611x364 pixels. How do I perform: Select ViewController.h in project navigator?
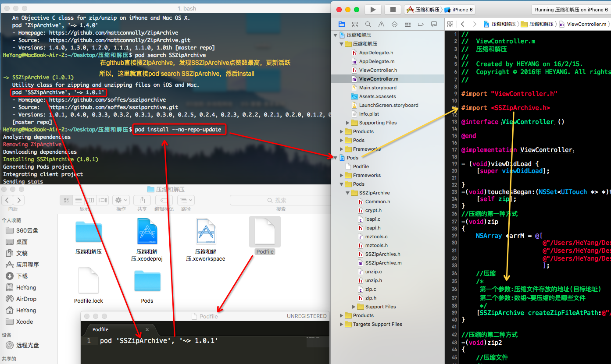point(378,70)
